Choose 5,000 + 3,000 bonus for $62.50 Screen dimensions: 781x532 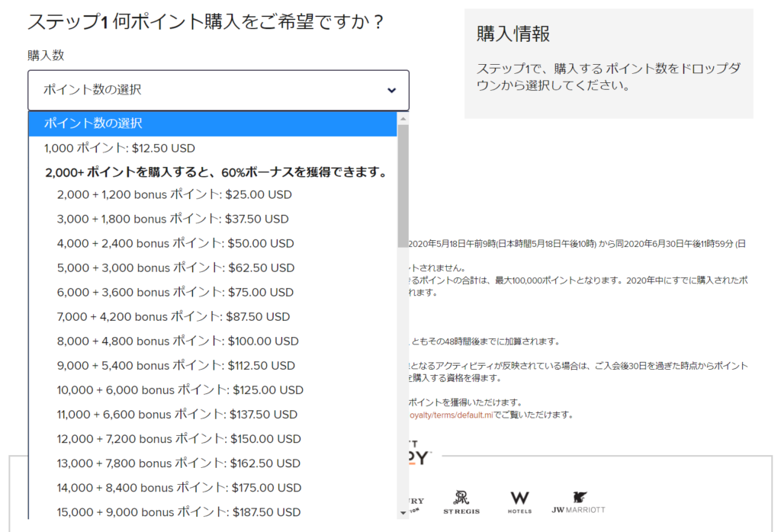pos(175,268)
